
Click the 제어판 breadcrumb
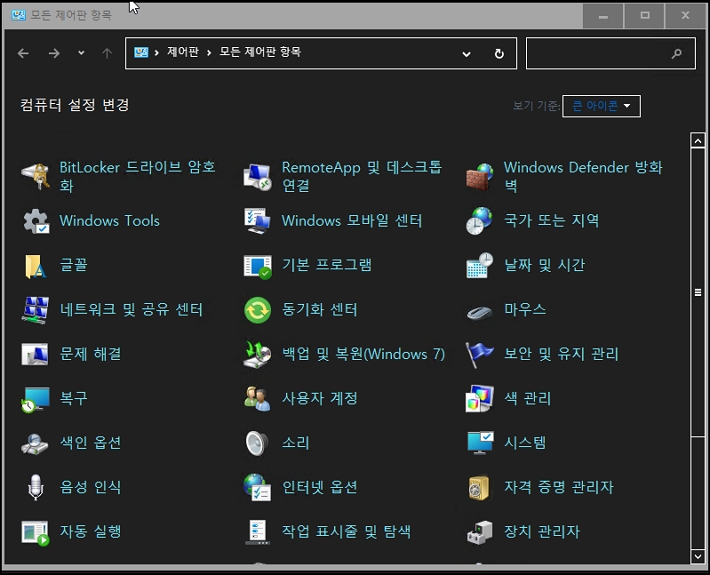(183, 52)
